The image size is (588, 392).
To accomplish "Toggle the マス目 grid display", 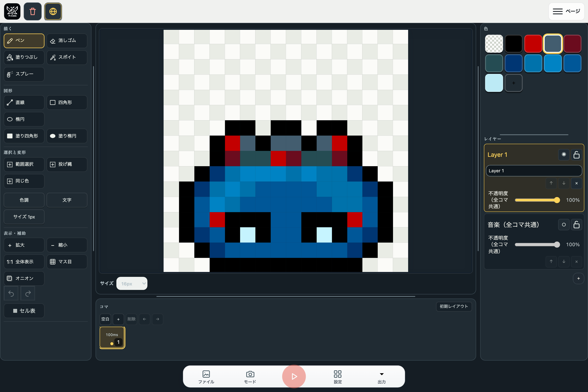I will 67,262.
